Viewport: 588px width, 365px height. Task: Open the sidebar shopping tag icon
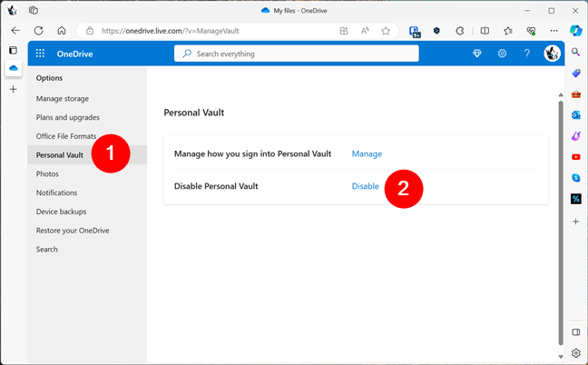[576, 74]
